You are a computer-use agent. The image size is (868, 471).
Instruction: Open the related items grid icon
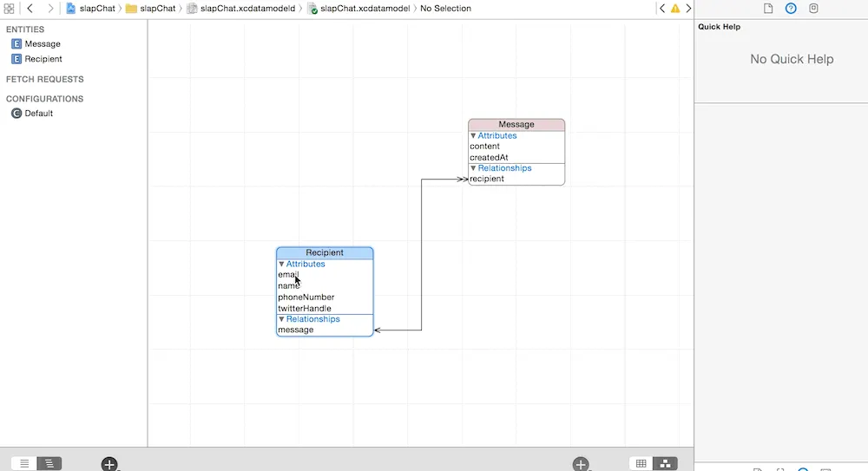coord(9,9)
